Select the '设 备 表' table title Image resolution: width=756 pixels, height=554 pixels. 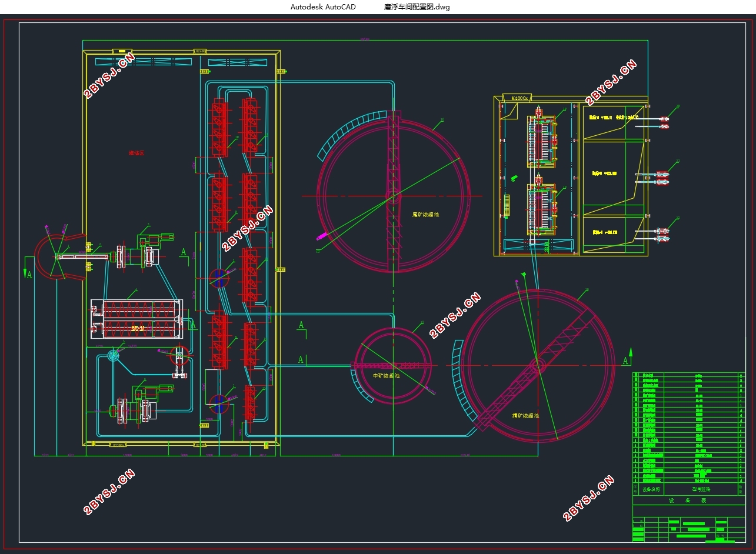pos(687,500)
